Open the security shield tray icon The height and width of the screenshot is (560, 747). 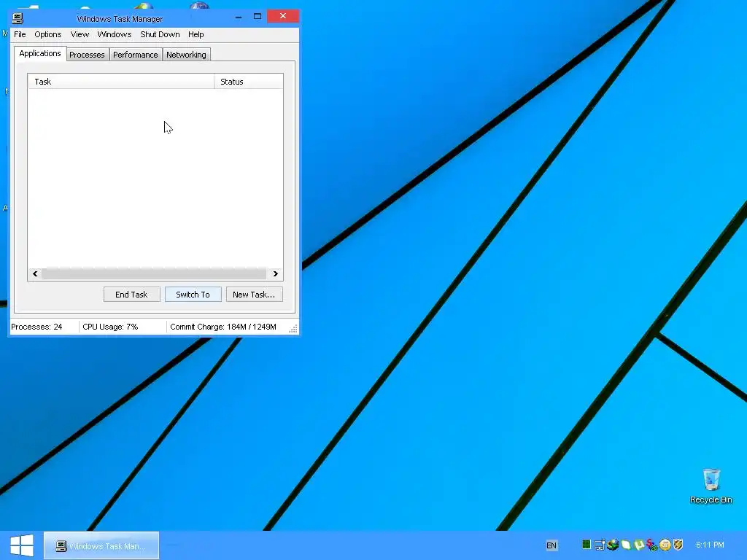[678, 544]
